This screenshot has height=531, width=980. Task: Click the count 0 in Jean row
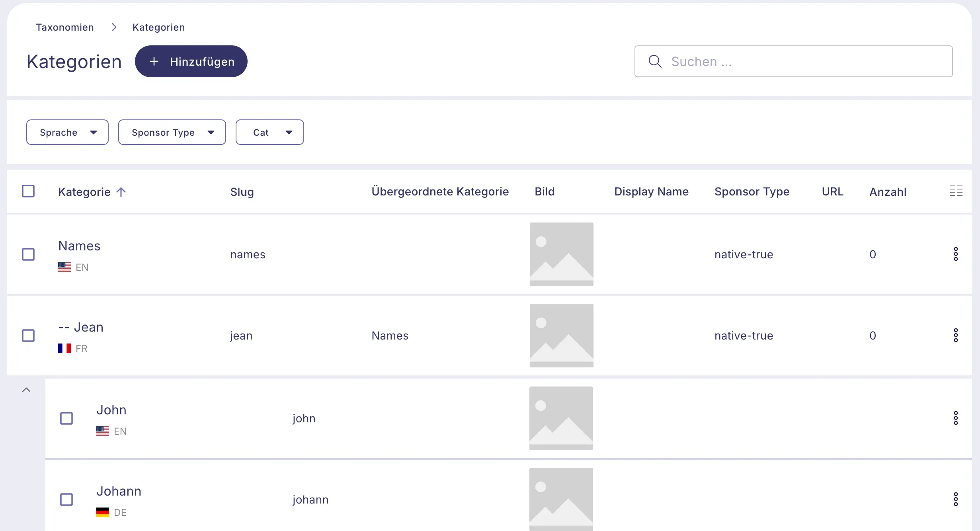(x=873, y=336)
